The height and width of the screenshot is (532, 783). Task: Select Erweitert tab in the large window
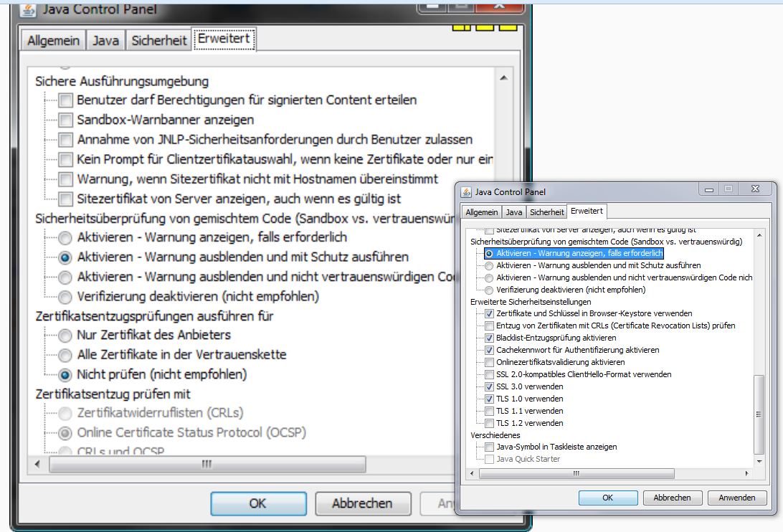pyautogui.click(x=224, y=39)
